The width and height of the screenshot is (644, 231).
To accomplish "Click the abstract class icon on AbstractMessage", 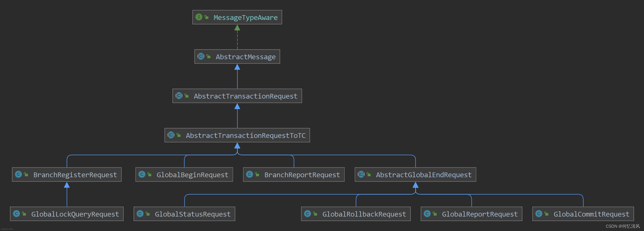I will point(201,56).
